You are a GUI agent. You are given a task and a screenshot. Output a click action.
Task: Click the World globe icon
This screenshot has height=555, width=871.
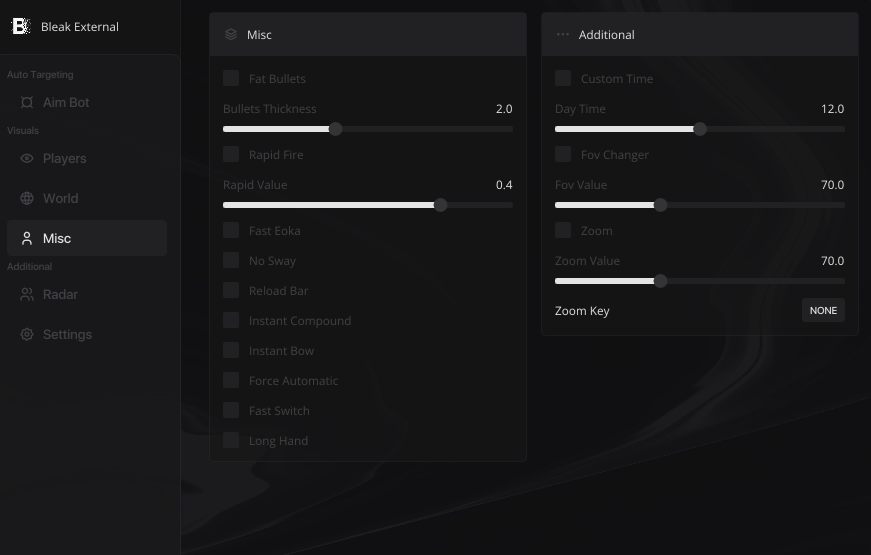(x=27, y=199)
